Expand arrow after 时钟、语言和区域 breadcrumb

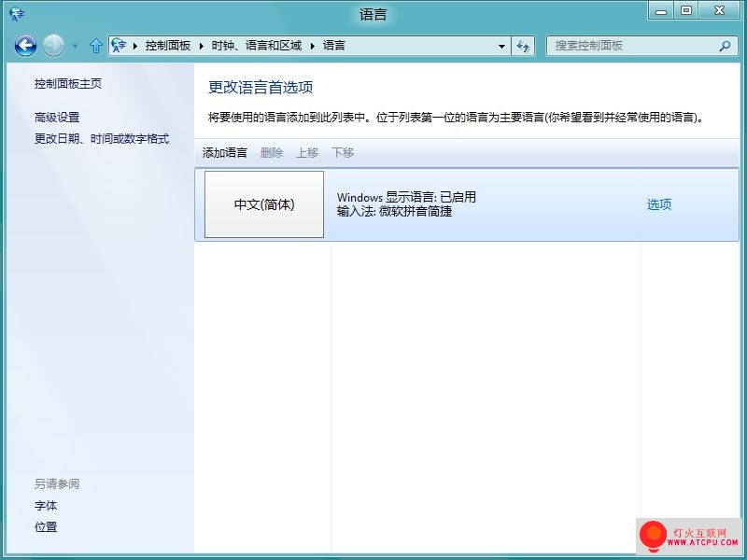pos(313,46)
